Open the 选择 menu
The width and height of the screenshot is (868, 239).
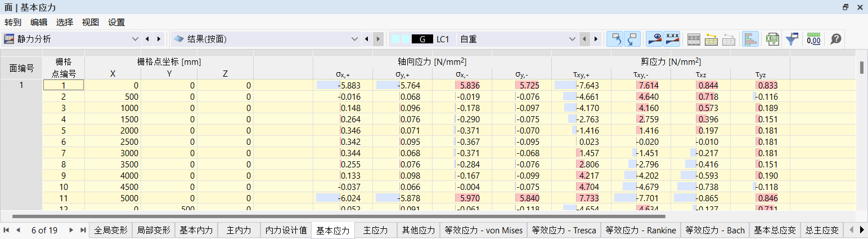[x=65, y=22]
